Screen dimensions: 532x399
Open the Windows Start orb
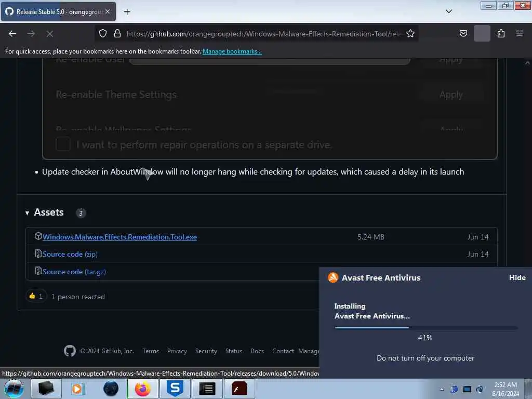coord(14,389)
